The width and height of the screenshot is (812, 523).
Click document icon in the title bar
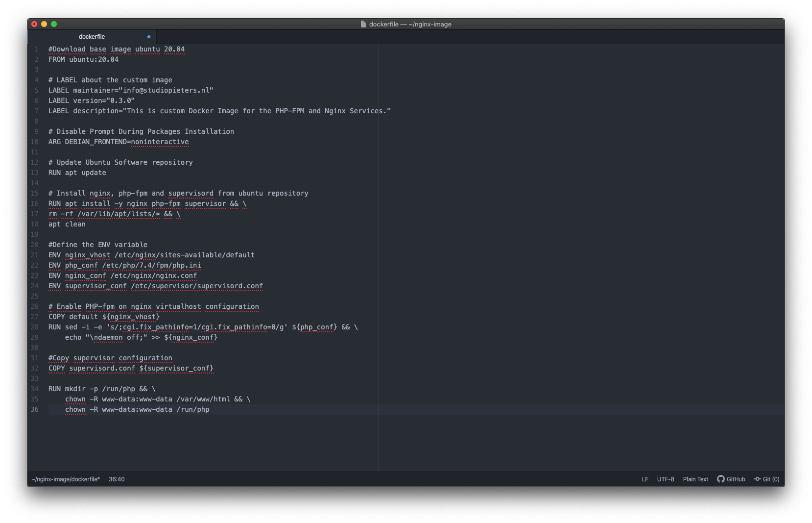363,24
